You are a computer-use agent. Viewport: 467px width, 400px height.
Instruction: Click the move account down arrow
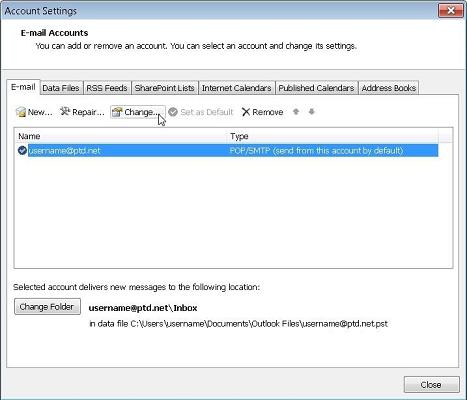pyautogui.click(x=311, y=112)
